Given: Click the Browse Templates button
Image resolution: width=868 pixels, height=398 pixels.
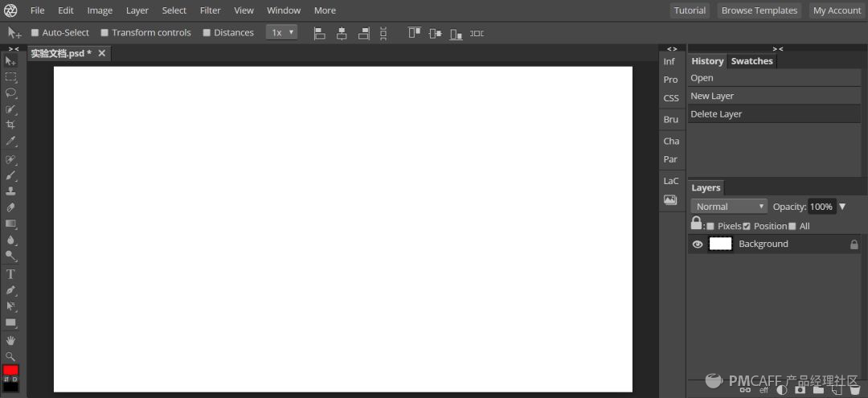Looking at the screenshot, I should tap(759, 10).
